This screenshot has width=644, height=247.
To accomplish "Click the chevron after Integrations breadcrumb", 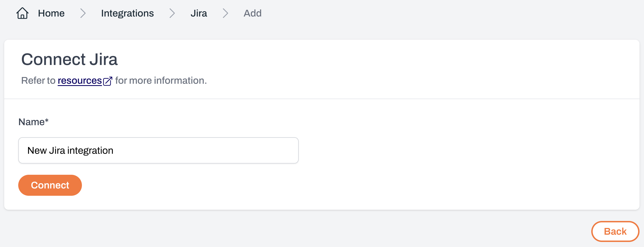I will (x=172, y=13).
